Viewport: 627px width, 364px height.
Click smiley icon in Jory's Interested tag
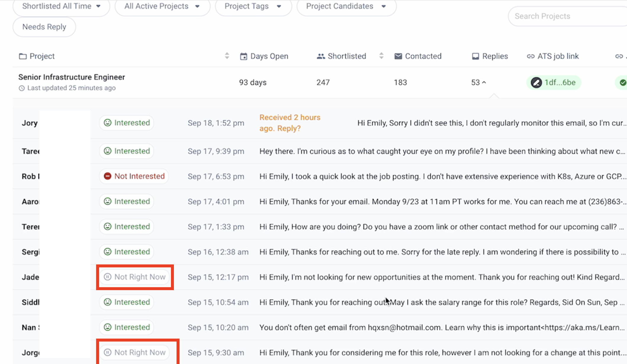[x=107, y=123]
